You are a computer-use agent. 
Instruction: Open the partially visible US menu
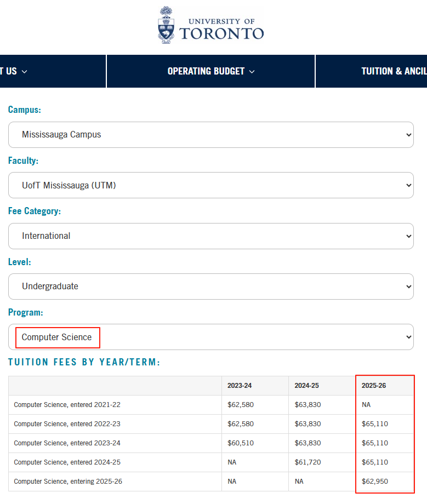(x=53, y=71)
